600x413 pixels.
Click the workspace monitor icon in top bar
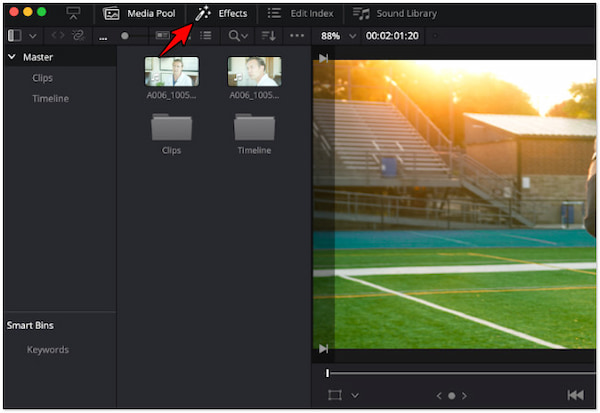[x=73, y=13]
